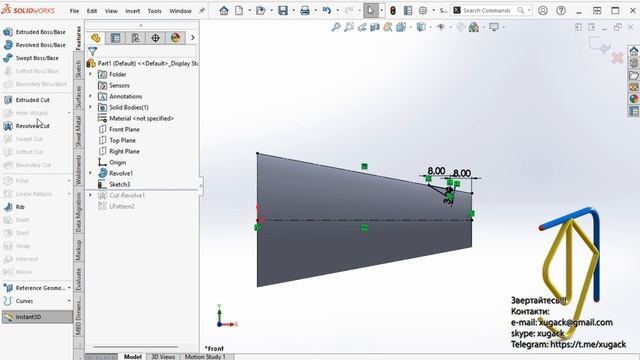Viewport: 640px width, 360px height.
Task: Select the Revolved Cut tool
Action: point(27,126)
